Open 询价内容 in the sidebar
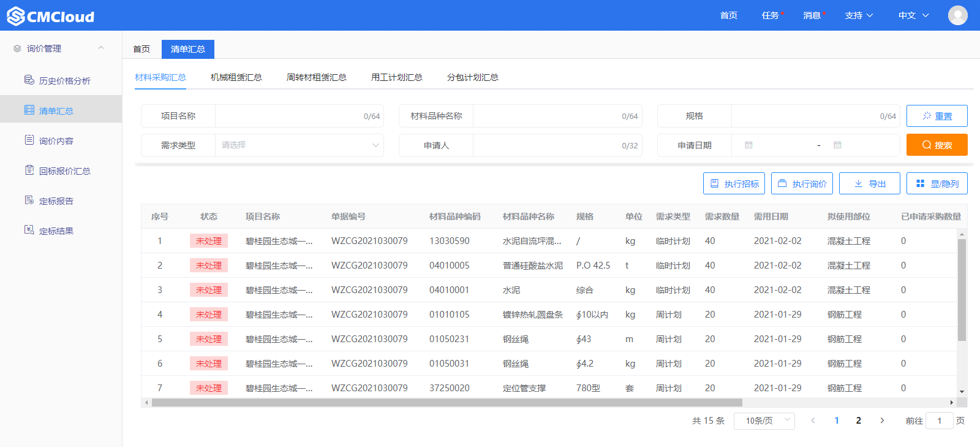Viewport: 980px width, 447px height. [x=56, y=141]
